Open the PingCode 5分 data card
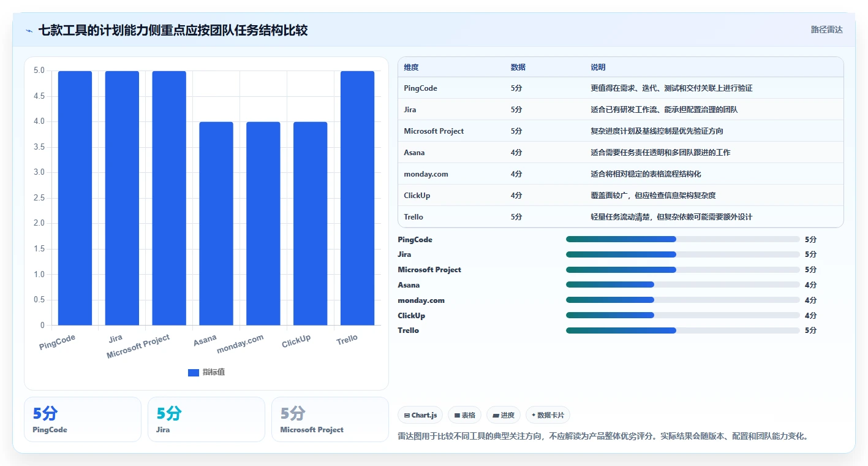Viewport: 868px width, 466px height. click(x=83, y=419)
